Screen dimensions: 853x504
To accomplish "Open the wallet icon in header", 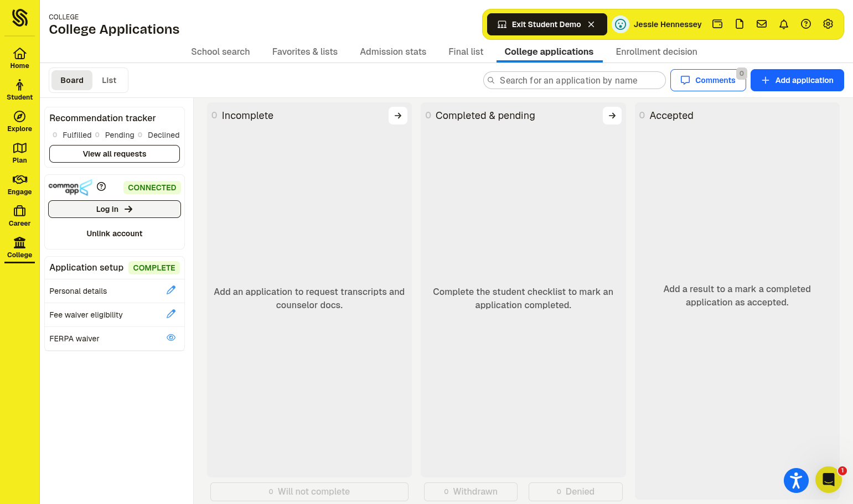I will (717, 24).
